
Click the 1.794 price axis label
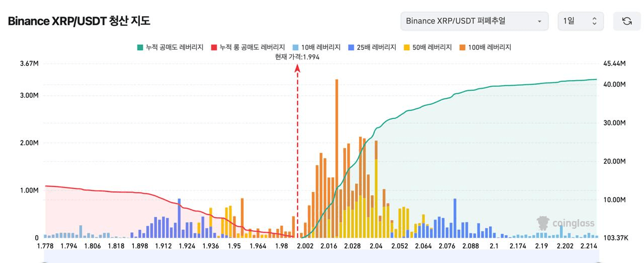pos(69,246)
